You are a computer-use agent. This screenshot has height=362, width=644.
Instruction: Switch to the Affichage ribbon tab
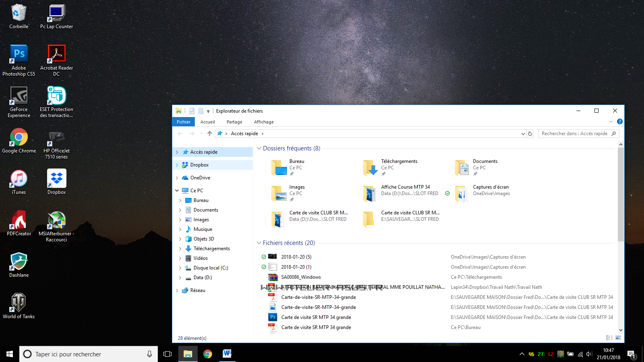pyautogui.click(x=264, y=122)
